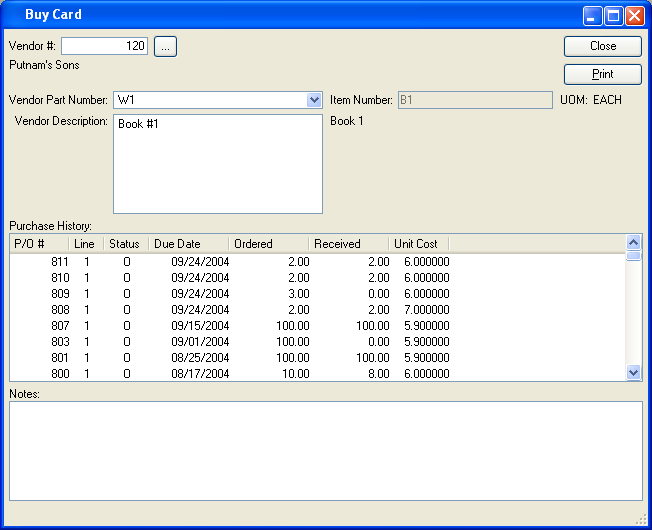Screen dimensions: 652x530
Task: Click in the Notes text area
Action: [325, 450]
